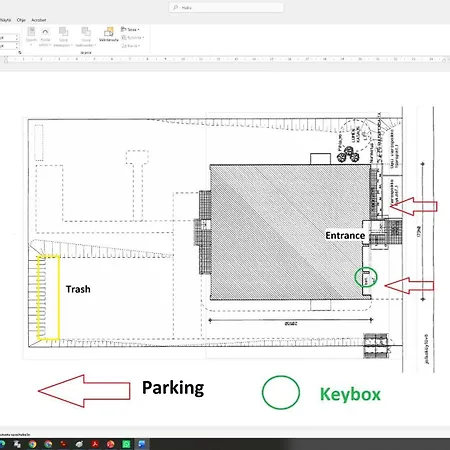Open the size dialog launcher arrow
The width and height of the screenshot is (450, 450).
pos(20,52)
